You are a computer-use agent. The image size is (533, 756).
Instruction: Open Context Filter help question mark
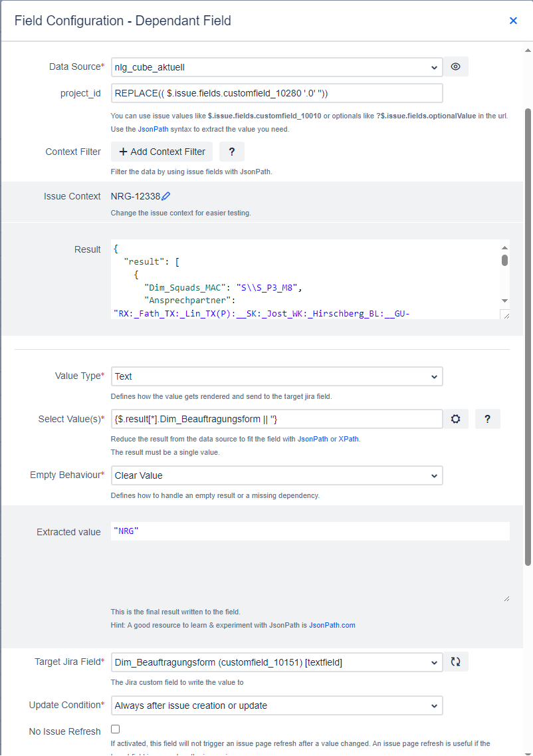click(232, 152)
